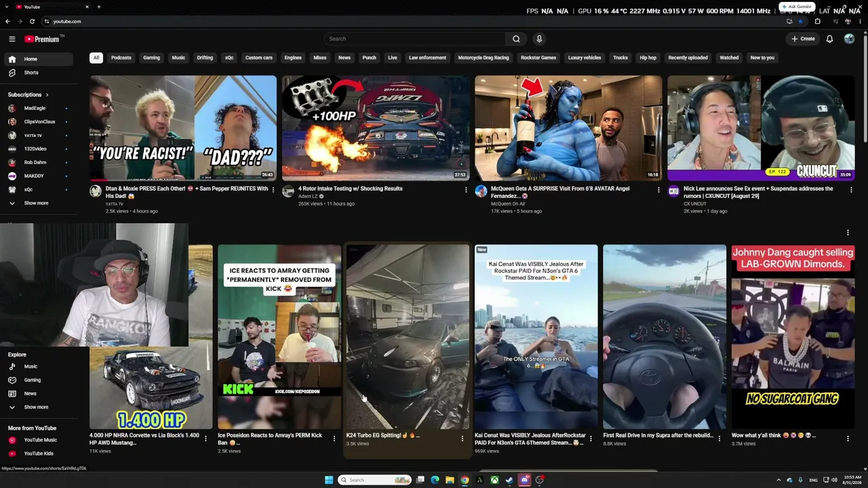The width and height of the screenshot is (868, 488).
Task: Open 1320video subscription channel
Action: pyautogui.click(x=37, y=149)
